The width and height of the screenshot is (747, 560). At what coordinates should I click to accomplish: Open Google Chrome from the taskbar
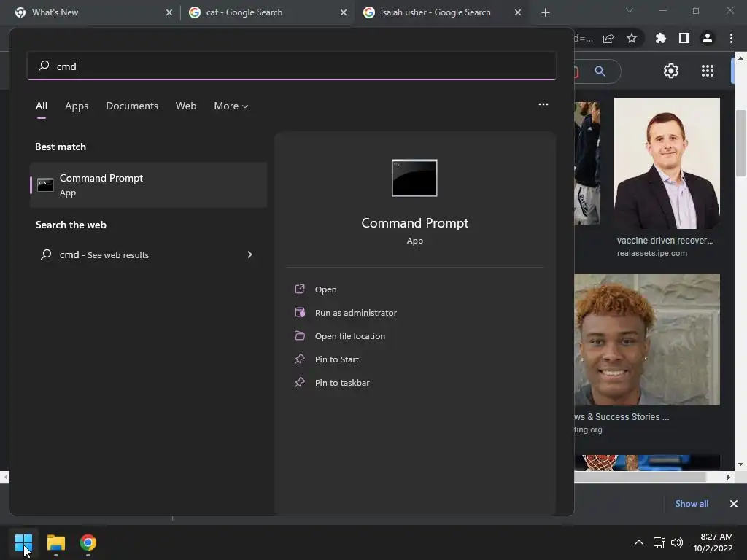click(x=88, y=542)
